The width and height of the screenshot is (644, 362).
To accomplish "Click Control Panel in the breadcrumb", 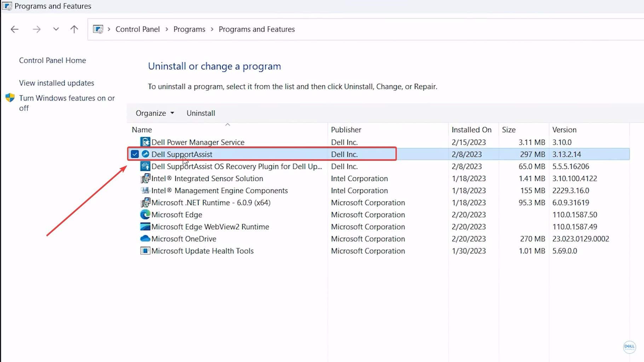I will tap(138, 29).
